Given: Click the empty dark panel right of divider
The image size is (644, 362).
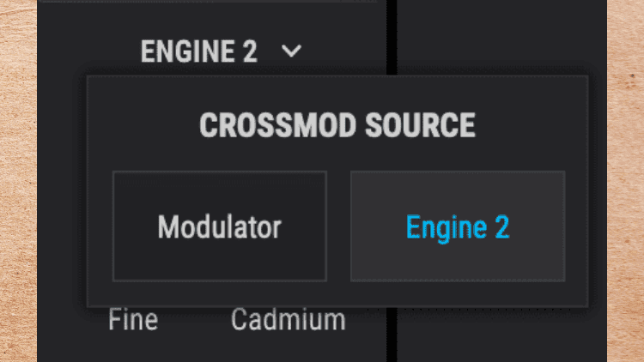Looking at the screenshot, I should pyautogui.click(x=501, y=37).
